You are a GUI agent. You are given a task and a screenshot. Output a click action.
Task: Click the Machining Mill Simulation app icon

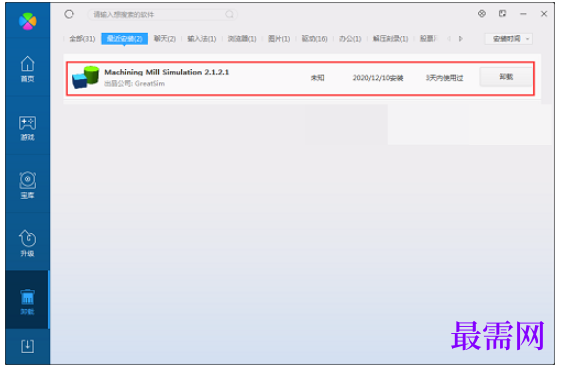[x=85, y=77]
